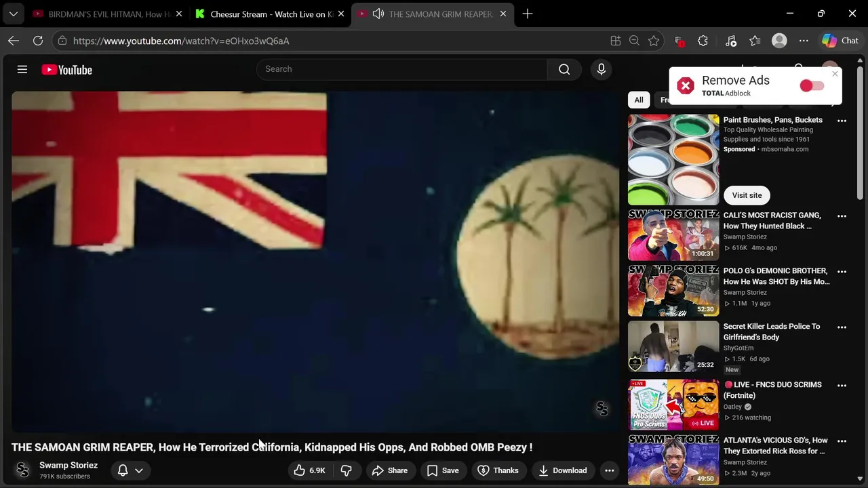868x488 pixels.
Task: Select the All filter chip
Action: (x=639, y=100)
